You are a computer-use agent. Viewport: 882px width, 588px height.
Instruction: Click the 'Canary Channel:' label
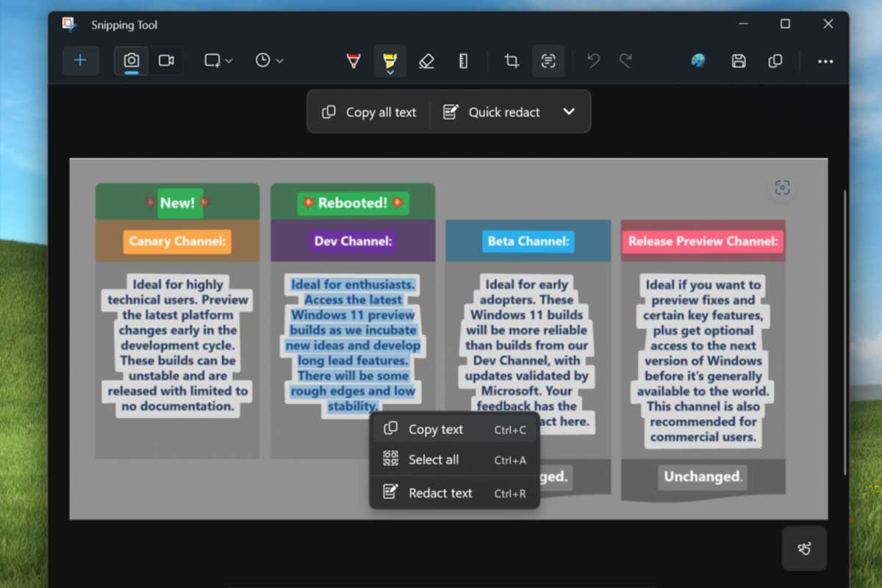pyautogui.click(x=177, y=241)
